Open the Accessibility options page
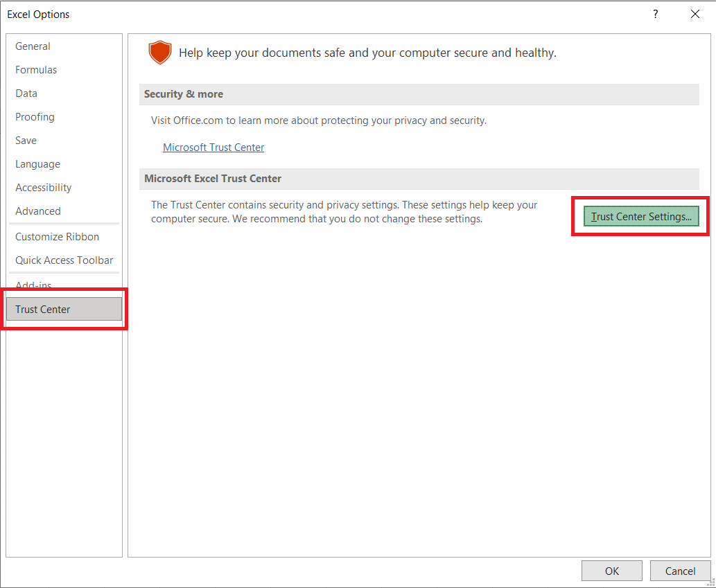Screen dimensions: 716x588 pos(43,188)
